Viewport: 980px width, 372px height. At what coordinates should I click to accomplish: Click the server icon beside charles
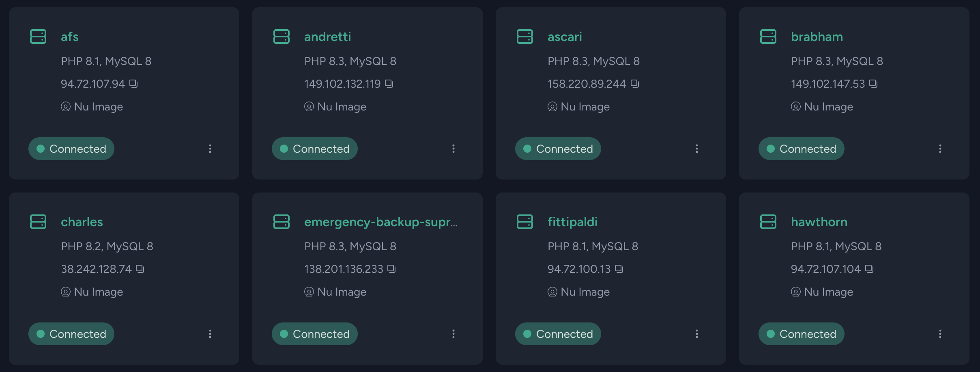click(x=38, y=222)
